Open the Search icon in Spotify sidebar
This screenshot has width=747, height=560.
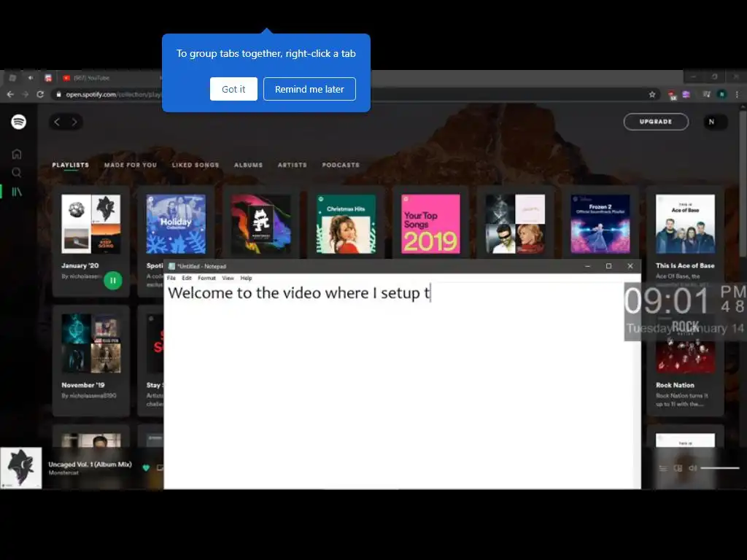(17, 172)
